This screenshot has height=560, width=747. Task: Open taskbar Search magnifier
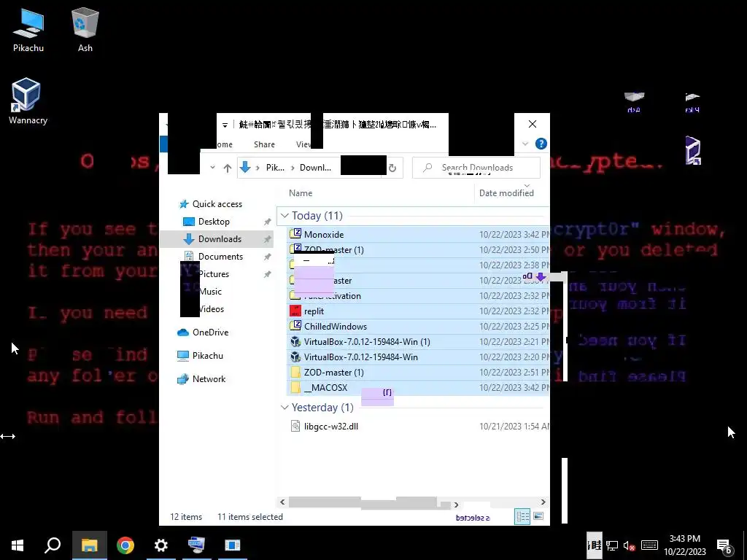click(x=53, y=545)
